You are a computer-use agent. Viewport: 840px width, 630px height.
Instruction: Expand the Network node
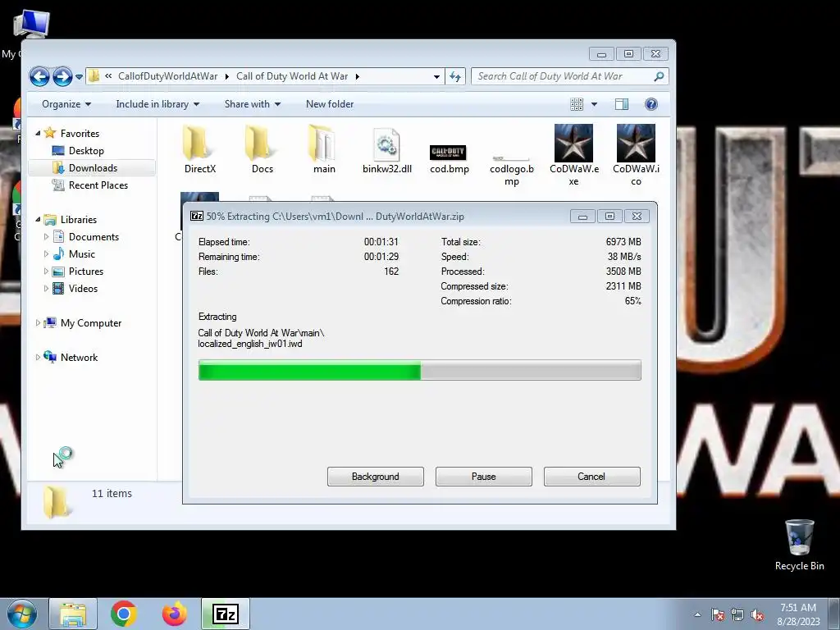tap(38, 357)
